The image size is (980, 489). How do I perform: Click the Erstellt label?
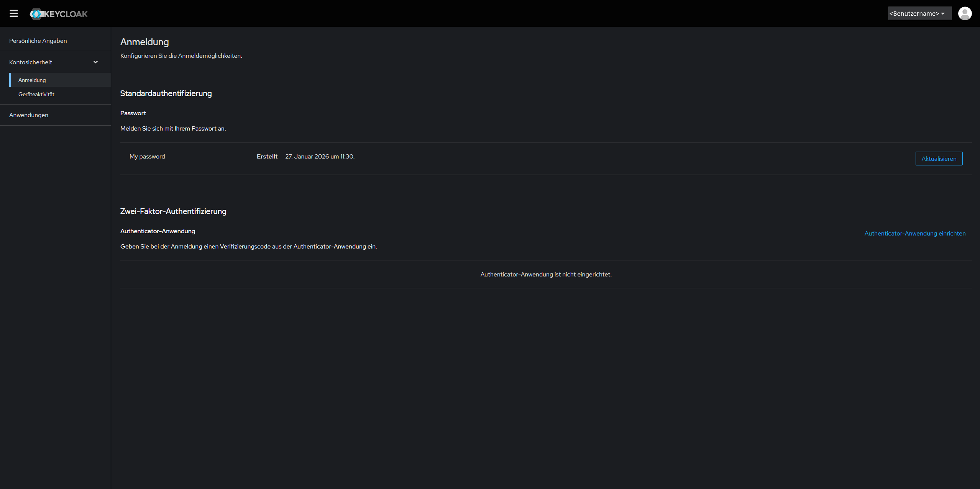point(267,156)
